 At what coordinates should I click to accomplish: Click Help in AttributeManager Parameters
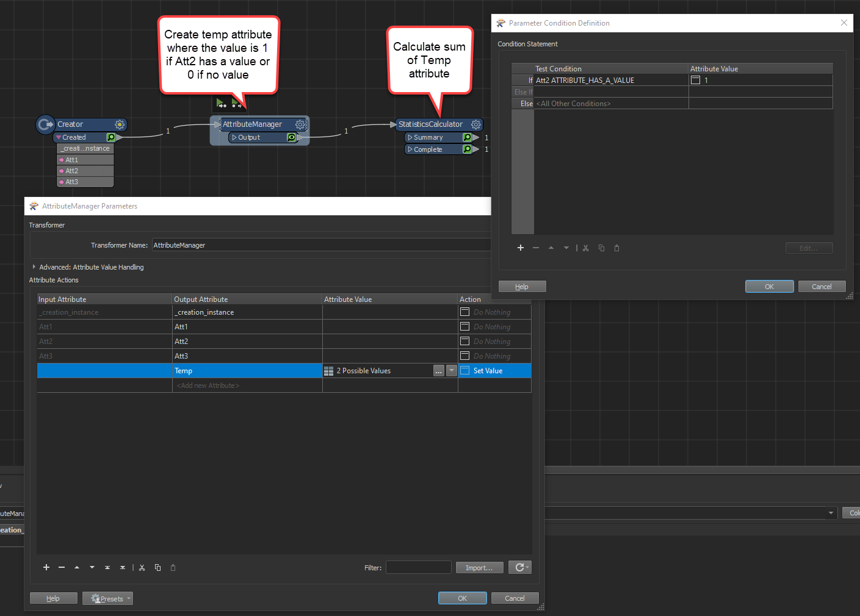tap(54, 598)
